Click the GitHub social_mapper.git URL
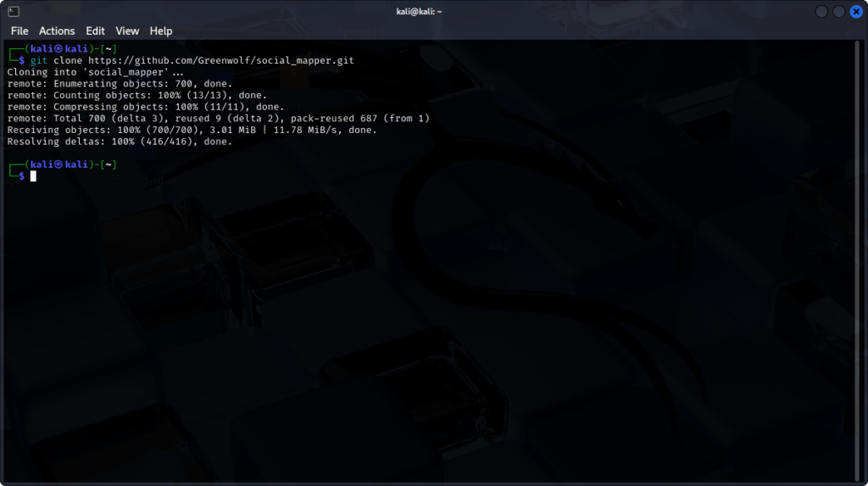Image resolution: width=868 pixels, height=486 pixels. coord(221,61)
